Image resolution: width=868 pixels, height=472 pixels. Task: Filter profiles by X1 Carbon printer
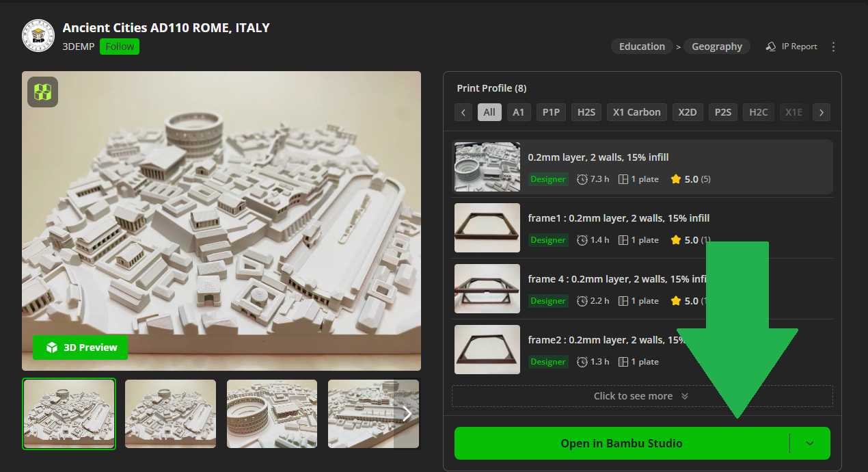637,112
